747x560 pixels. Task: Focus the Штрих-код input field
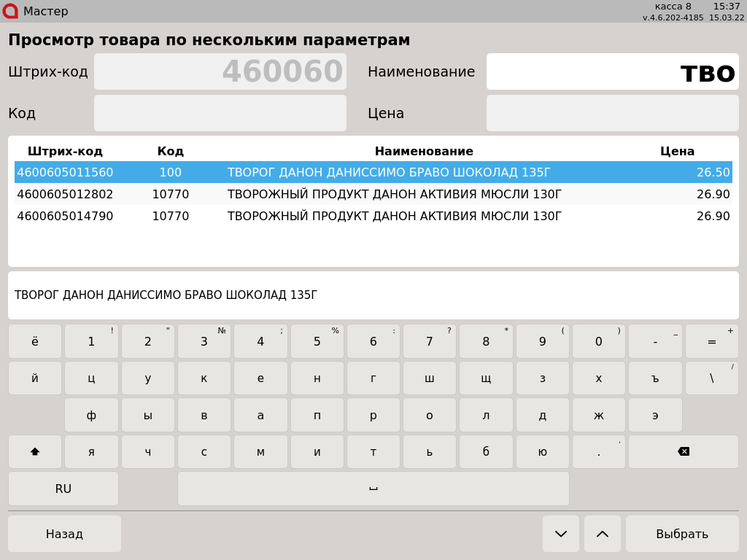point(220,71)
